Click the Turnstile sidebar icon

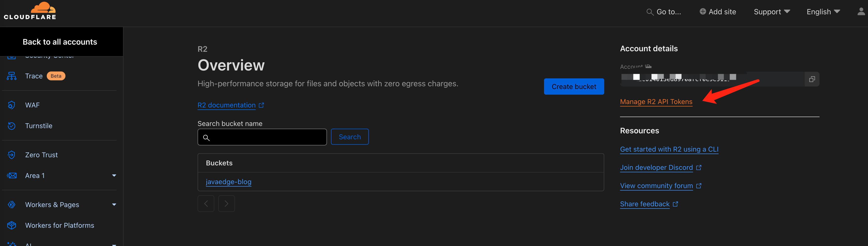[x=12, y=126]
